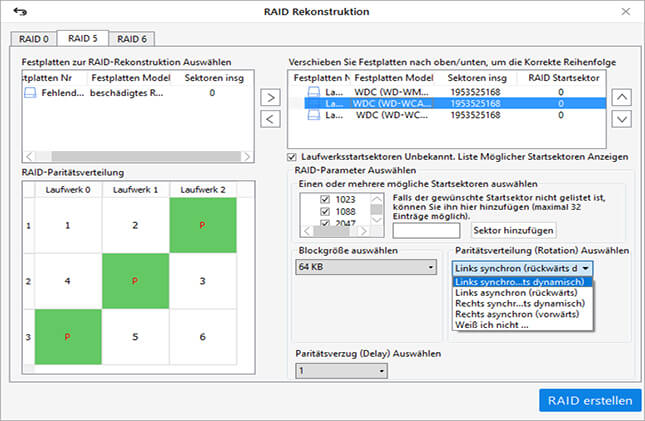Move selected drive up in order
Image resolution: width=645 pixels, height=421 pixels.
coord(621,97)
